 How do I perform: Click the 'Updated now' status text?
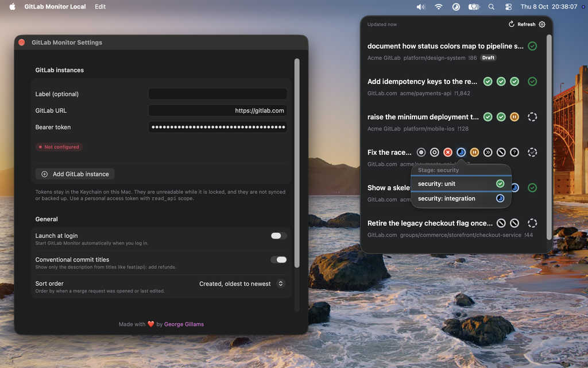(x=382, y=24)
